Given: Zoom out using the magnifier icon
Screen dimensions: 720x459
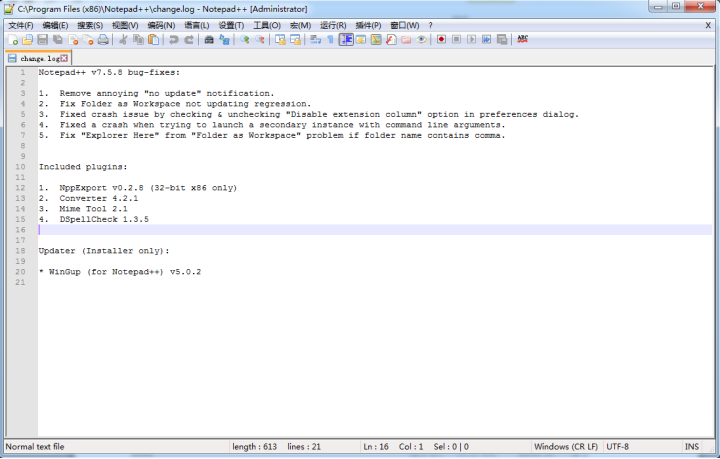Looking at the screenshot, I should [x=259, y=40].
